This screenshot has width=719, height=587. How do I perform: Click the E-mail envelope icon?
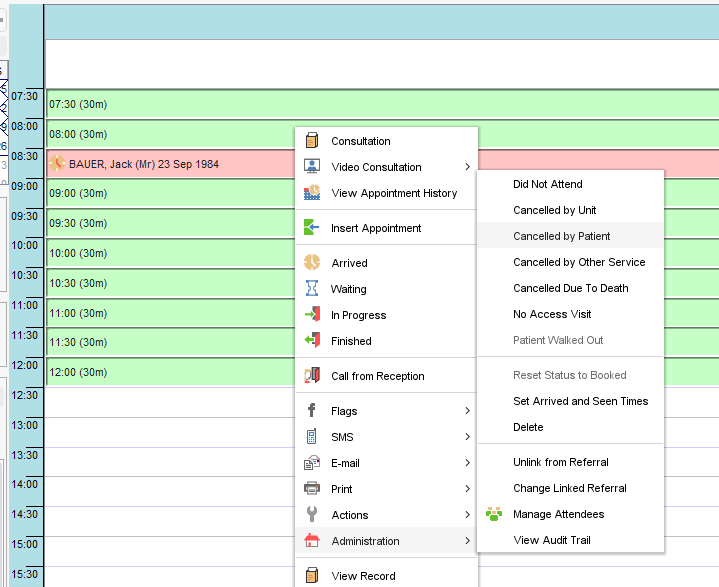[x=312, y=463]
